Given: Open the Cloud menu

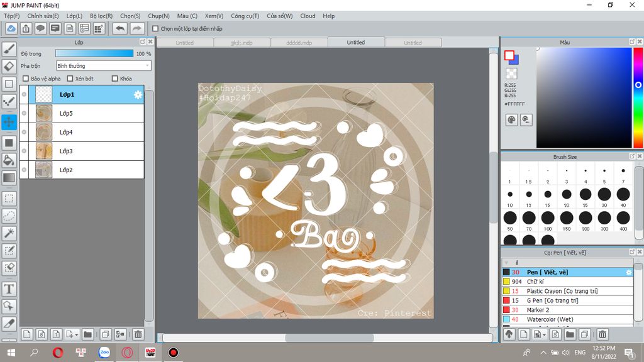Looking at the screenshot, I should [x=308, y=16].
